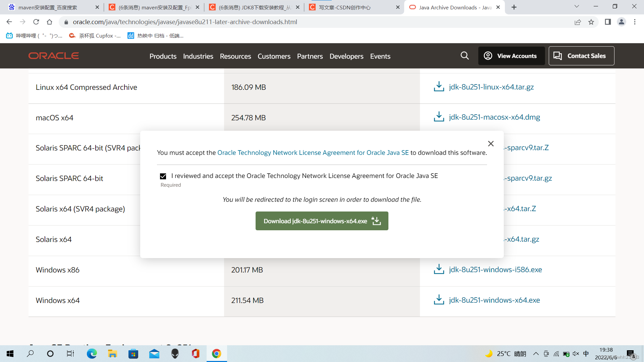Image resolution: width=644 pixels, height=362 pixels.
Task: Click the address bar URL
Action: point(185,22)
